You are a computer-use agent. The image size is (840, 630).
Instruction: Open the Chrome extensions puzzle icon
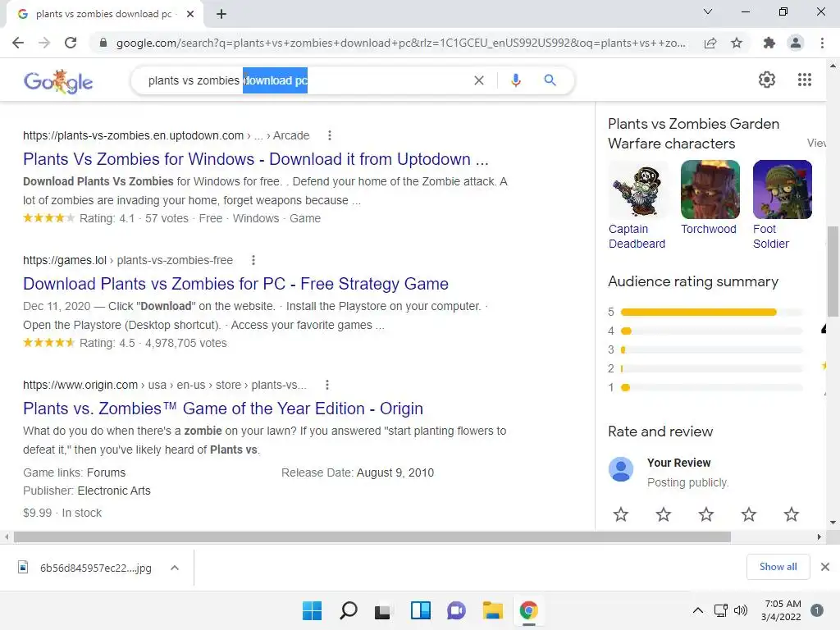(x=769, y=43)
